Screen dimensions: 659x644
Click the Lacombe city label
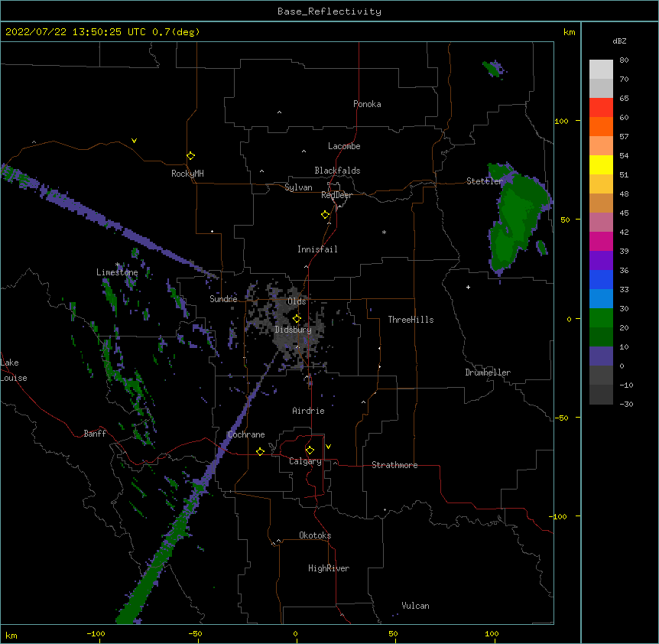[x=344, y=146]
